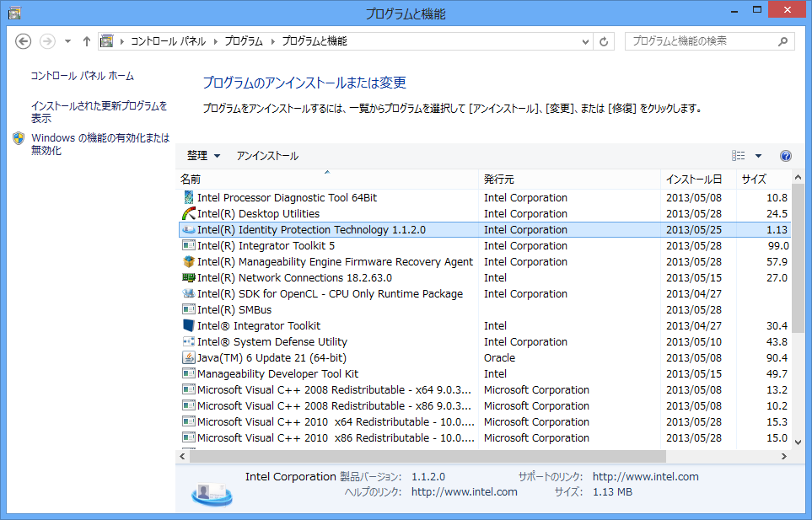Click the details pane program thumbnail
Screen dimensions: 812x520
pos(212,494)
